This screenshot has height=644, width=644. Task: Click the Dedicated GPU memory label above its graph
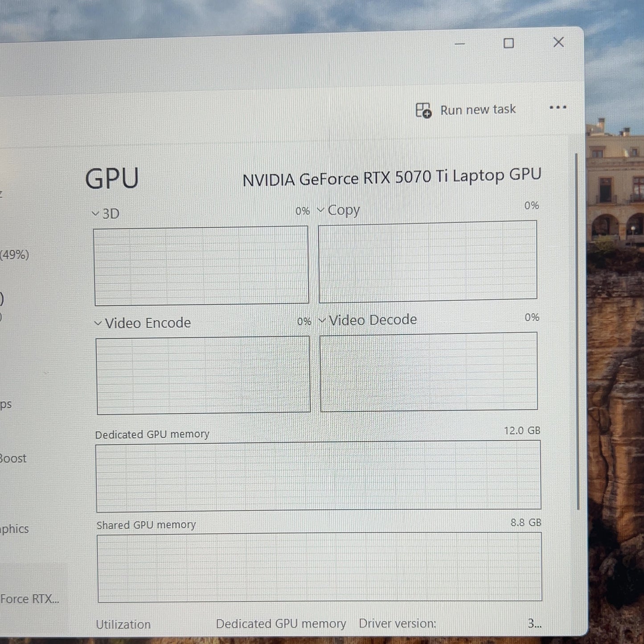click(x=152, y=435)
